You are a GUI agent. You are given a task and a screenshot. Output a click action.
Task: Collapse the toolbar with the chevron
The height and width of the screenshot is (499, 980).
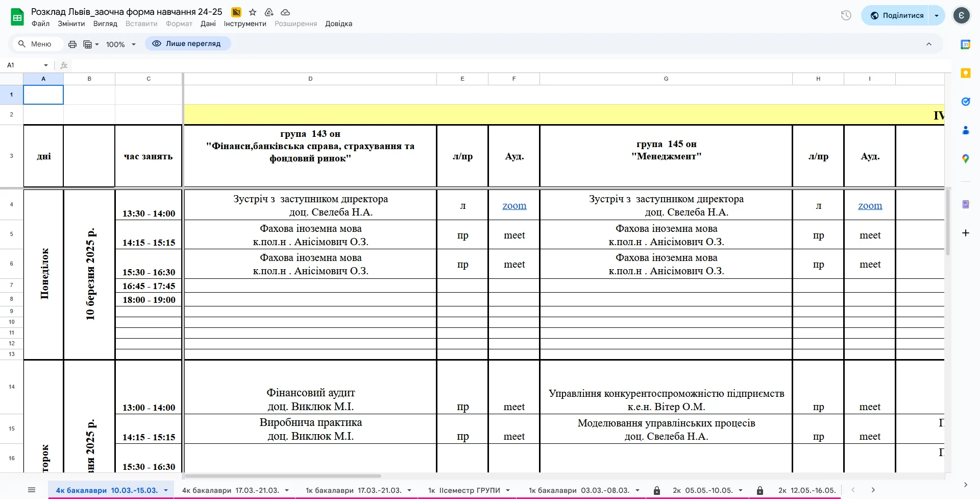tap(928, 44)
